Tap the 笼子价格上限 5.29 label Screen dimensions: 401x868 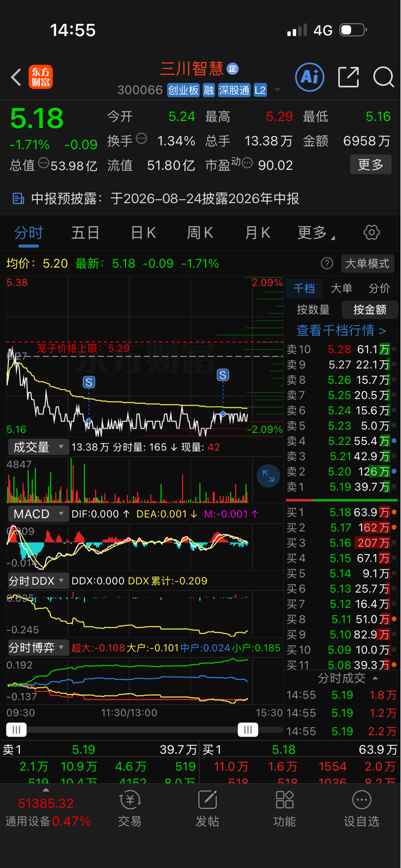click(83, 348)
